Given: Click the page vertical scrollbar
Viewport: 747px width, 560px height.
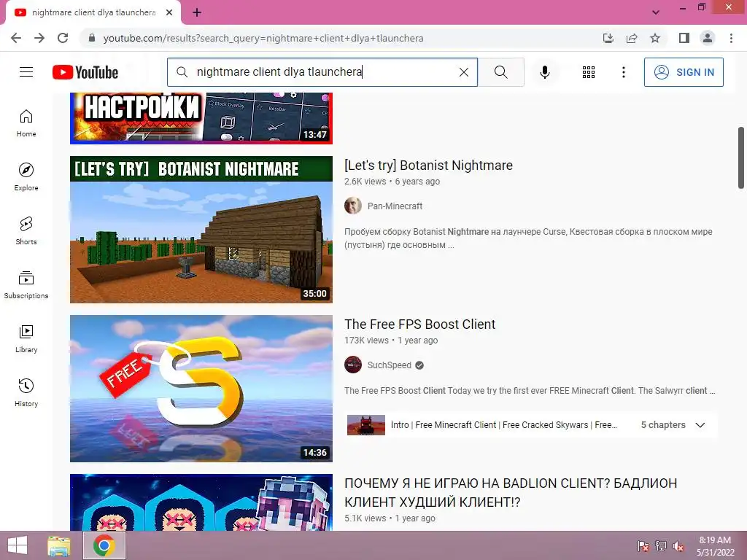Looking at the screenshot, I should [741, 157].
